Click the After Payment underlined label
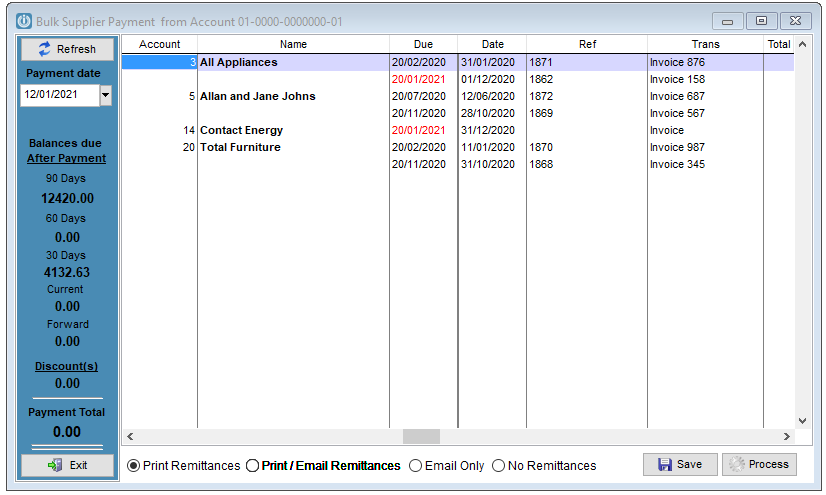The height and width of the screenshot is (495, 826). [x=66, y=159]
